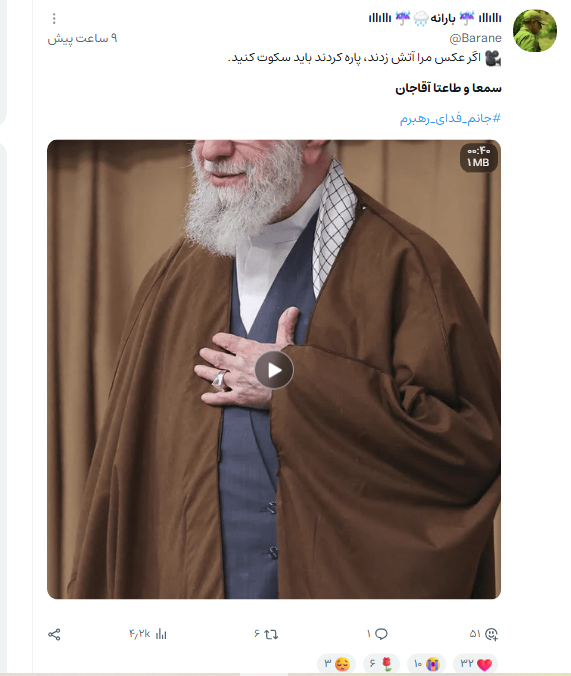Toggle the sad pensive face reaction

pyautogui.click(x=336, y=663)
